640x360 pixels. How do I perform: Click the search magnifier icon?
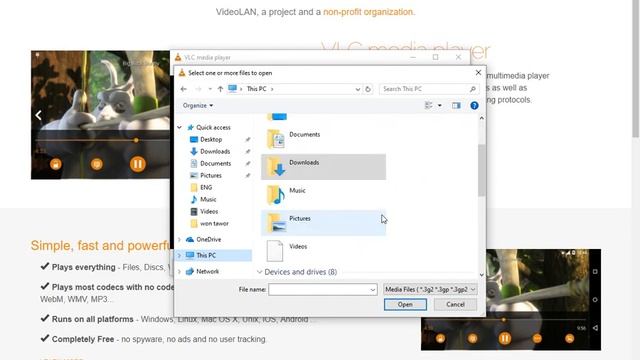pyautogui.click(x=472, y=89)
